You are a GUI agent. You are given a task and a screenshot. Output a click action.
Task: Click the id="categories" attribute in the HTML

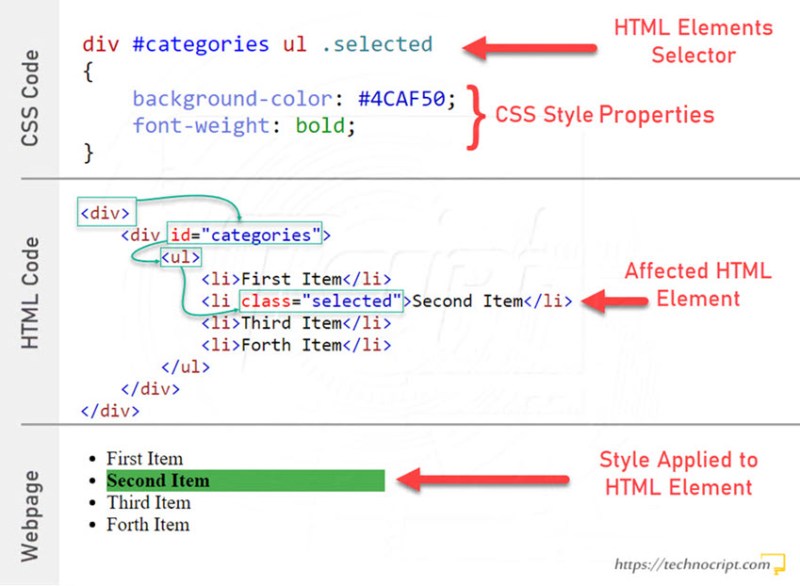click(x=245, y=235)
